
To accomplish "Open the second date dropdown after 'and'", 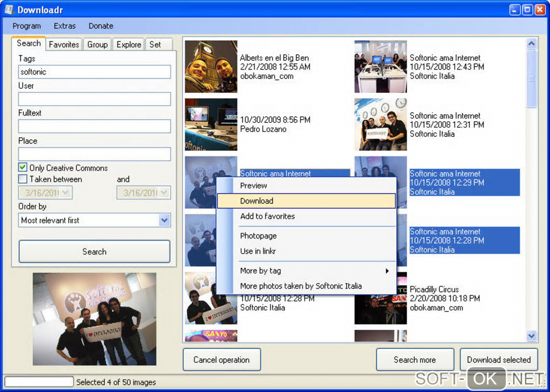I will (164, 192).
